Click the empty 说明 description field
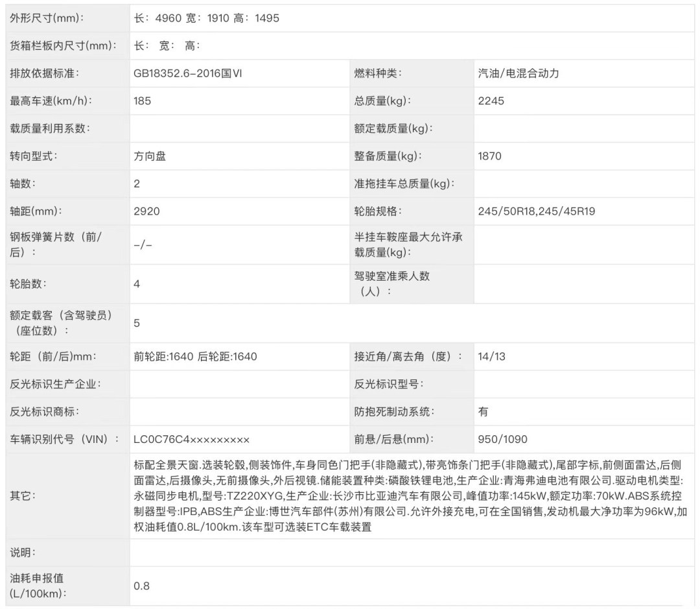700x609 pixels. click(412, 553)
